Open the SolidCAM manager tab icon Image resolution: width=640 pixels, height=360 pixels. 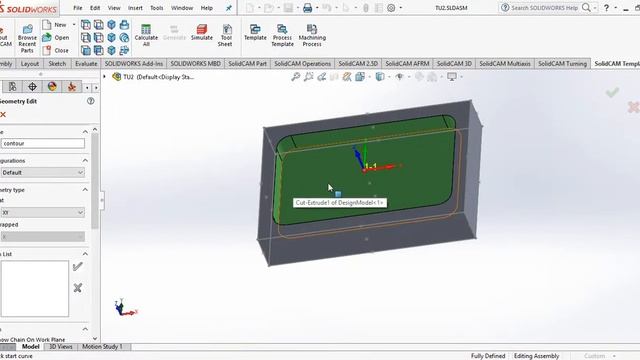click(x=72, y=87)
